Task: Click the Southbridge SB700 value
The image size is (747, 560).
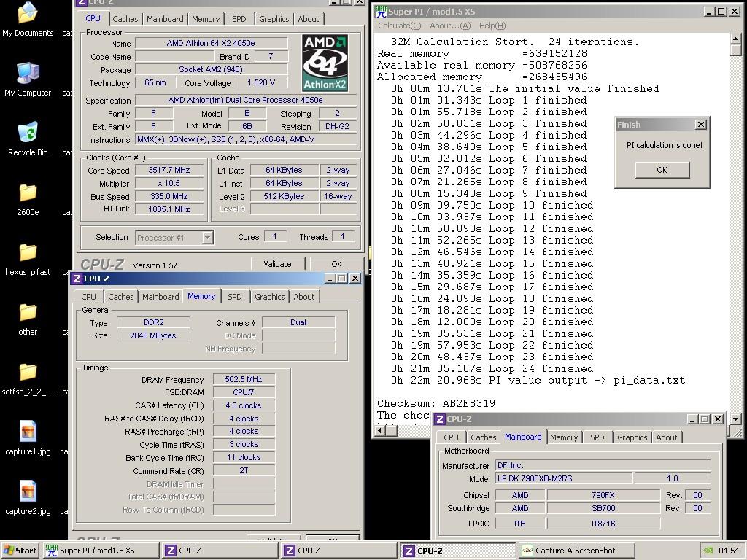Action: [603, 508]
